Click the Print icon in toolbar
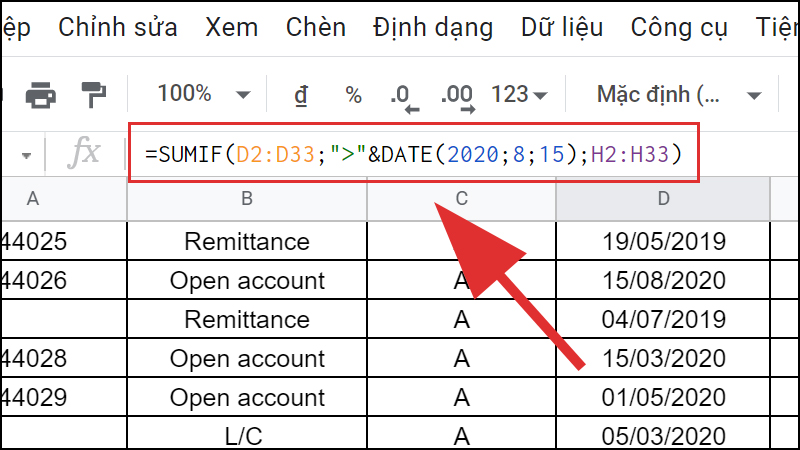Screen dimensions: 800x450 point(42,95)
